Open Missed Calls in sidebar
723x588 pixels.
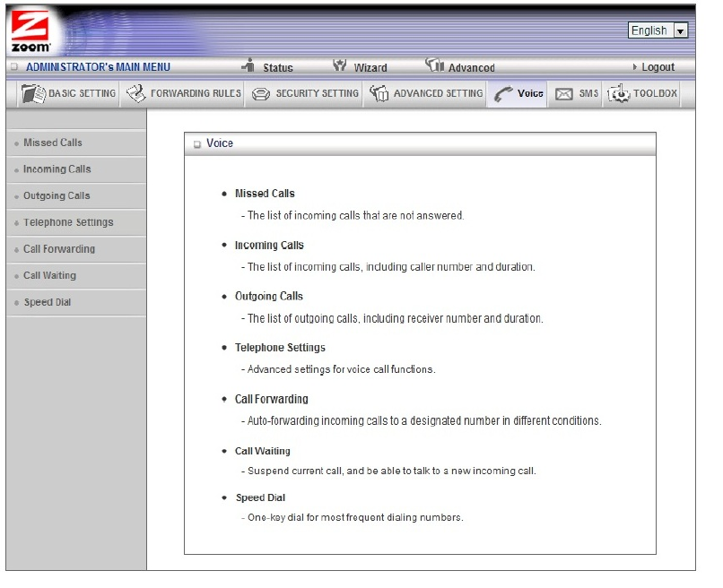click(53, 143)
